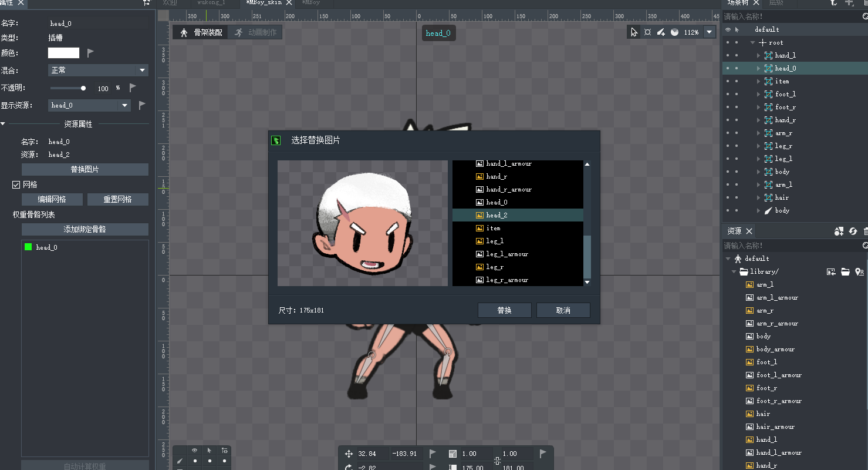Select item in replace image list
Screen dimensions: 868x470
coord(518,228)
